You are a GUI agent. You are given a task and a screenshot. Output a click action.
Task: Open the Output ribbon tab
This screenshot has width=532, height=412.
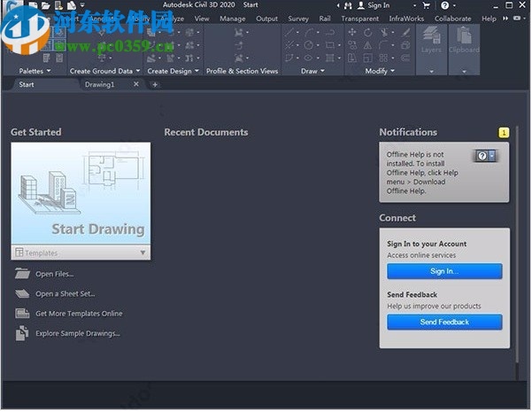[x=266, y=19]
